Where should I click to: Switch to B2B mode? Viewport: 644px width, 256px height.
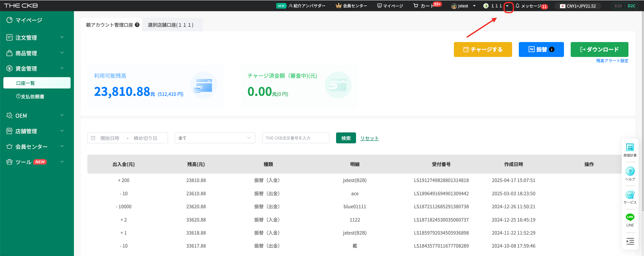click(618, 6)
